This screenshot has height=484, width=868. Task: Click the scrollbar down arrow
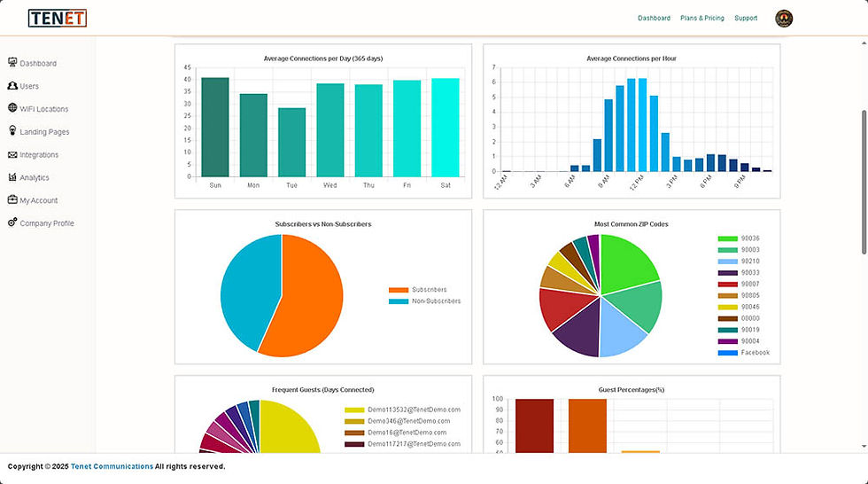[864, 447]
